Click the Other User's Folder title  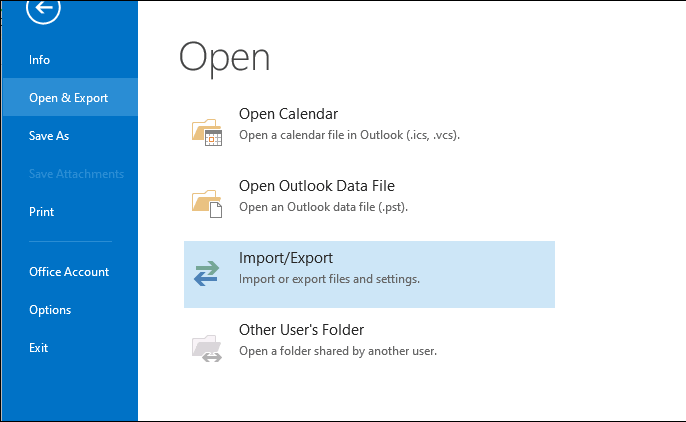pos(301,330)
